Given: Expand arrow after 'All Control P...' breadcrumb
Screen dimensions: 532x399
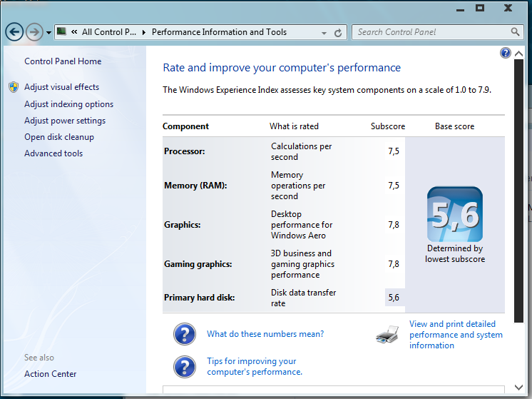Looking at the screenshot, I should click(x=144, y=32).
